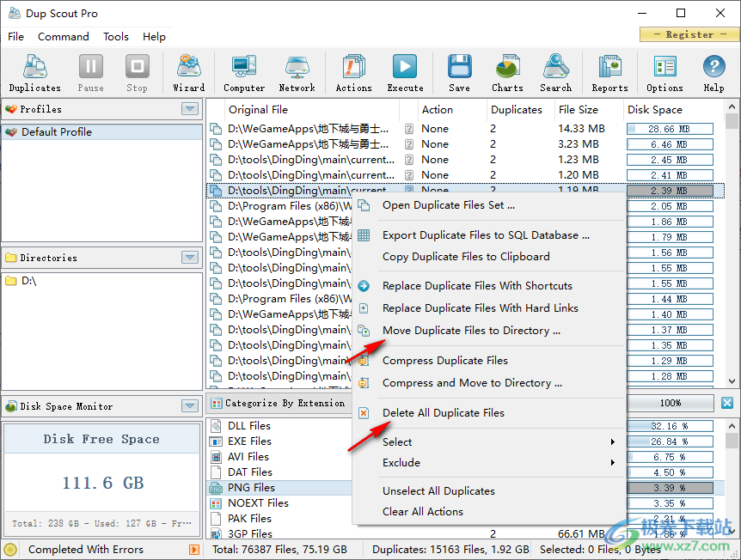Expand the Disk Space Monitor dropdown
The width and height of the screenshot is (741, 560).
tap(190, 405)
